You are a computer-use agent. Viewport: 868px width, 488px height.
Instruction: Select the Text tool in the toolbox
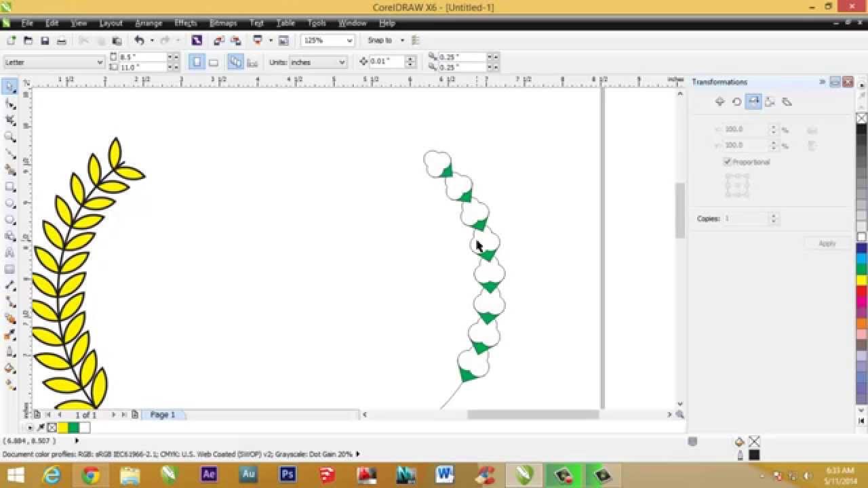pyautogui.click(x=9, y=253)
